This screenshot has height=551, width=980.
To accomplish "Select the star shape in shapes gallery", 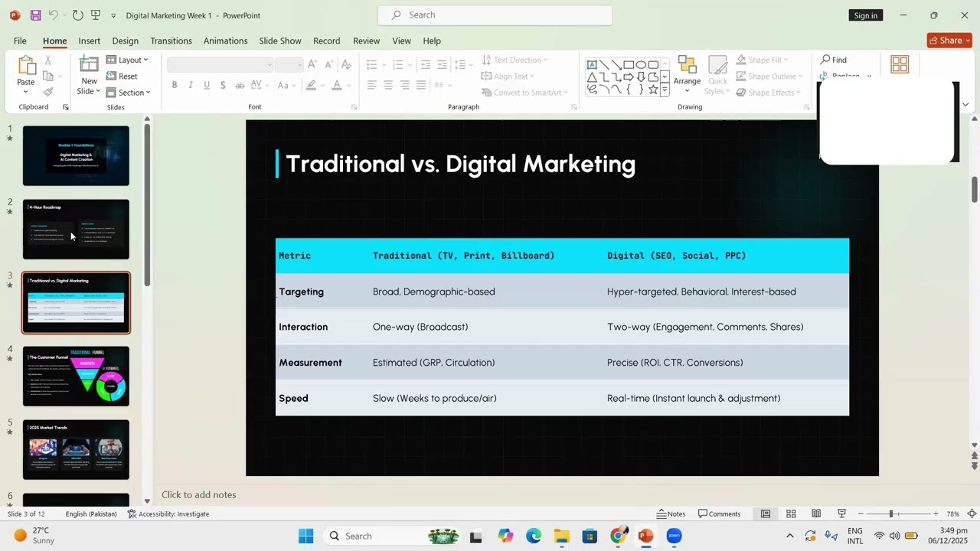I will (653, 90).
